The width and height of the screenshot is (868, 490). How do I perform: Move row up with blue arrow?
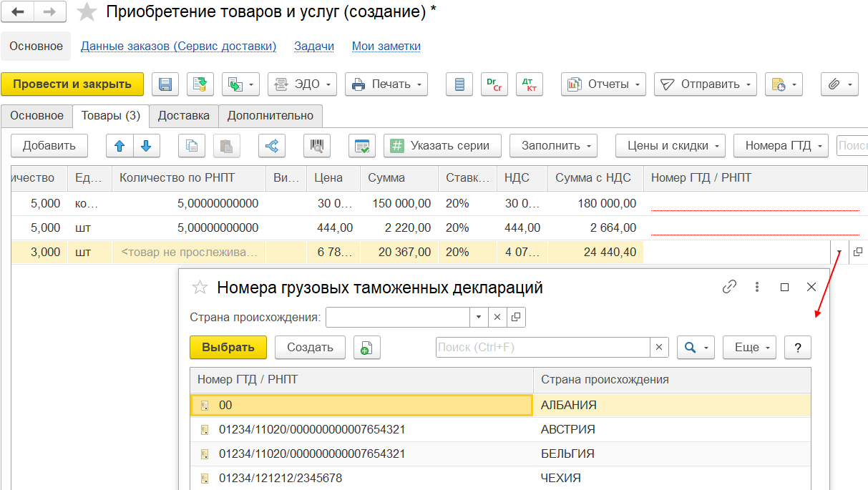point(120,146)
